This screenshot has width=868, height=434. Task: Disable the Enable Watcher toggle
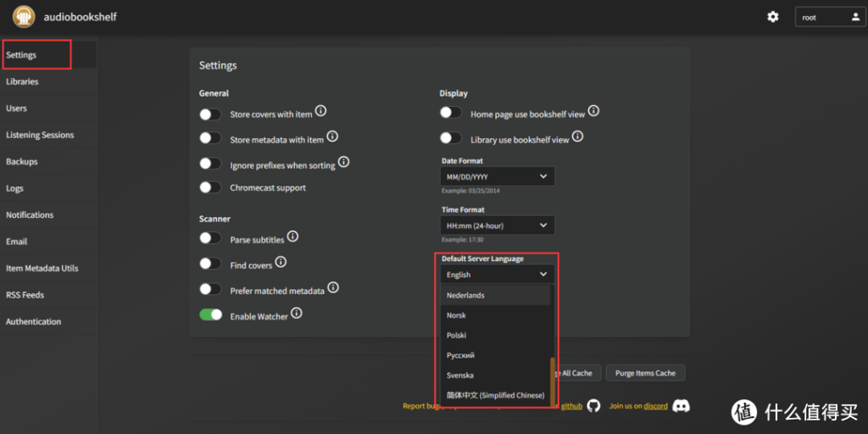(210, 315)
